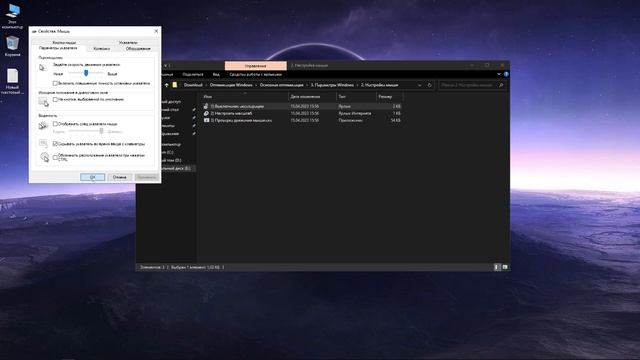Expand breadcrumb arrow after Download
This screenshot has width=640, height=360.
[206, 85]
